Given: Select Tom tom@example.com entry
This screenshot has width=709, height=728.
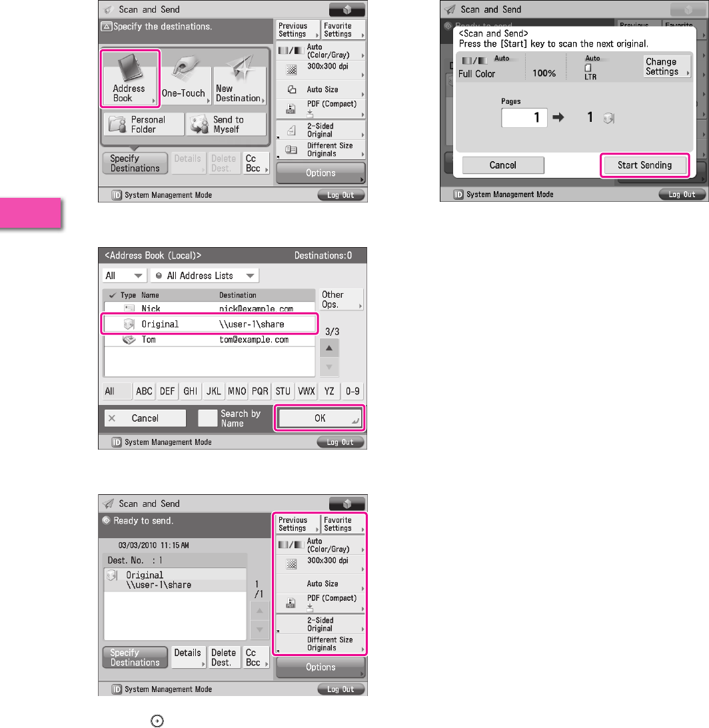Looking at the screenshot, I should [x=209, y=340].
